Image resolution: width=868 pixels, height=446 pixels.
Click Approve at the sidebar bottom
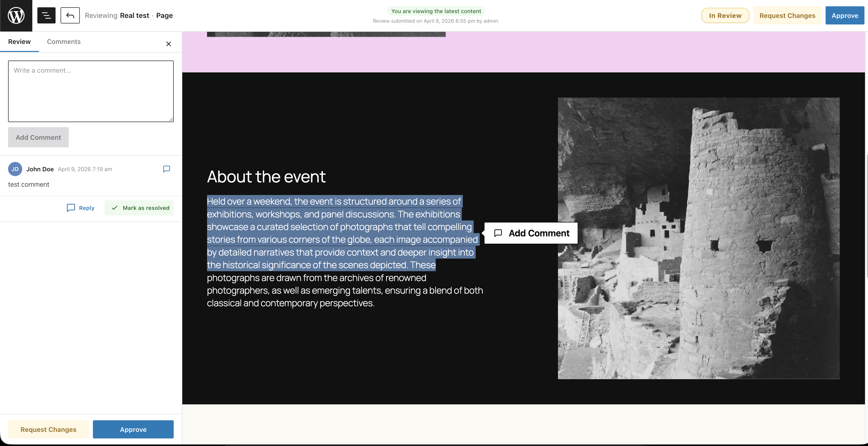[x=133, y=429]
